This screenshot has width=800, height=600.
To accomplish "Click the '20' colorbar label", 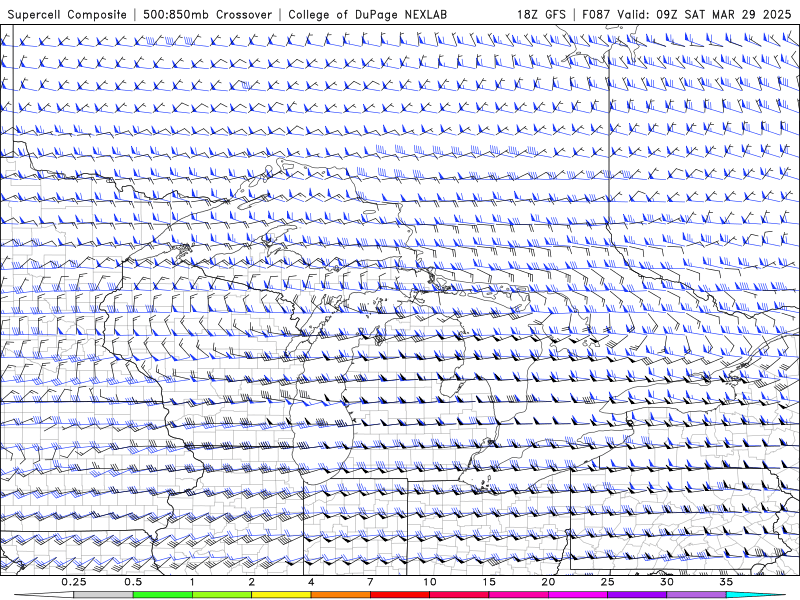I will (x=548, y=582).
